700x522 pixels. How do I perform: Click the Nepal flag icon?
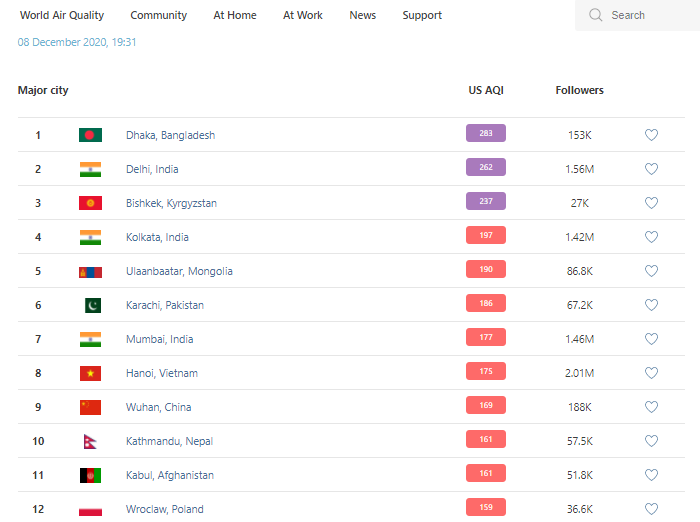[x=89, y=441]
